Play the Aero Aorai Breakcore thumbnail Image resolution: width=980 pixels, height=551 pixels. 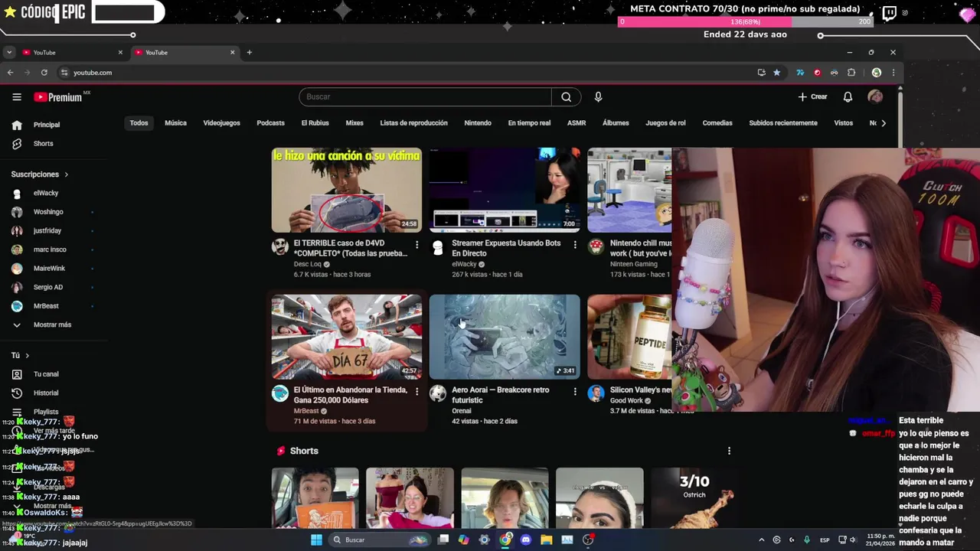505,337
